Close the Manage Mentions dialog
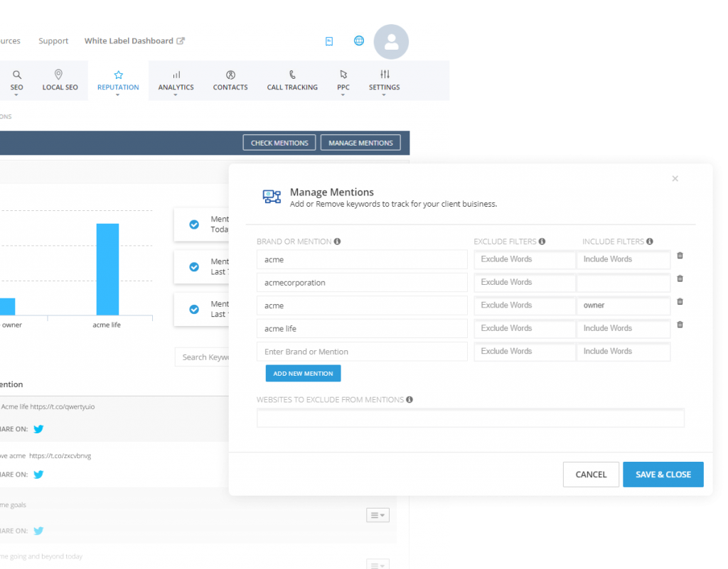Viewport: 728px width, 569px height. [x=675, y=178]
